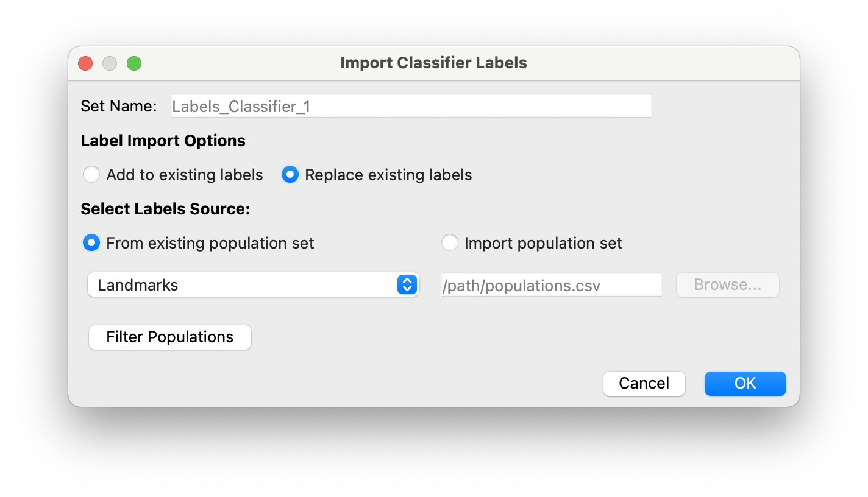Viewport: 868px width, 497px height.
Task: Click the blue up/down chevron icon
Action: (407, 284)
